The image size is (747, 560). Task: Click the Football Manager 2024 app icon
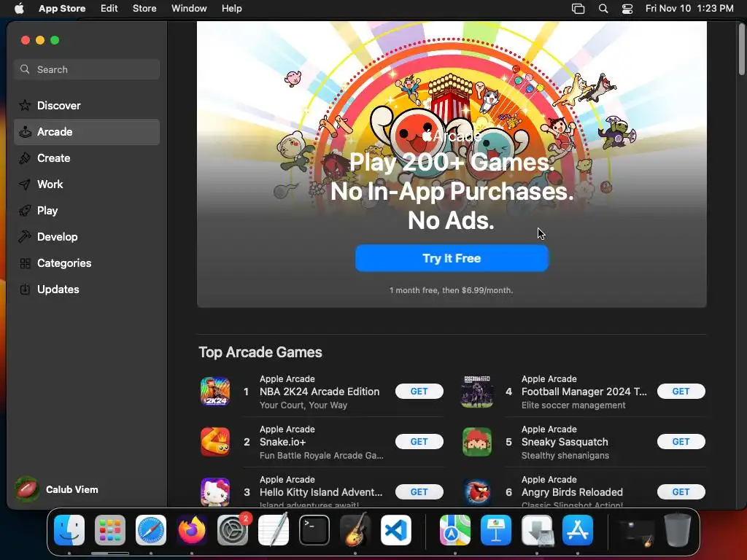coord(477,392)
